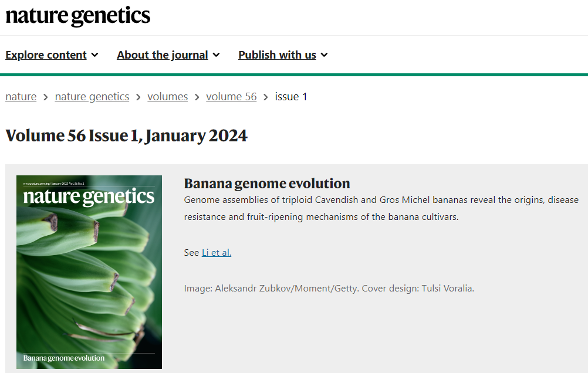Expand the chevron beside About the journal
Image resolution: width=588 pixels, height=373 pixels.
pyautogui.click(x=216, y=55)
